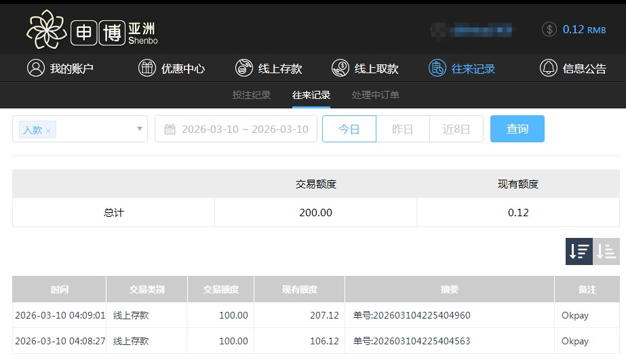
Task: Click the dollar coin balance icon
Action: 549,29
